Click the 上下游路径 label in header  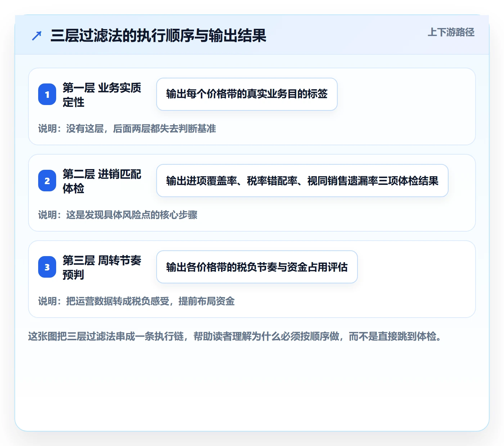click(x=451, y=32)
